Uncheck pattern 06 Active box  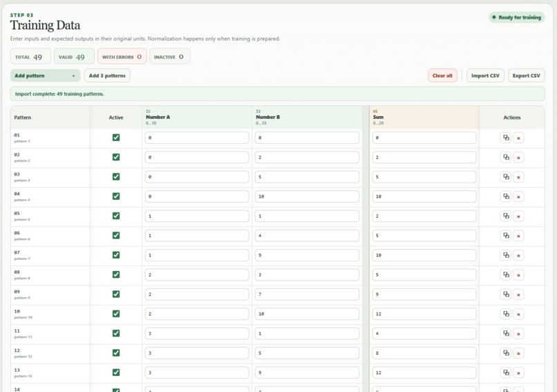tap(116, 235)
